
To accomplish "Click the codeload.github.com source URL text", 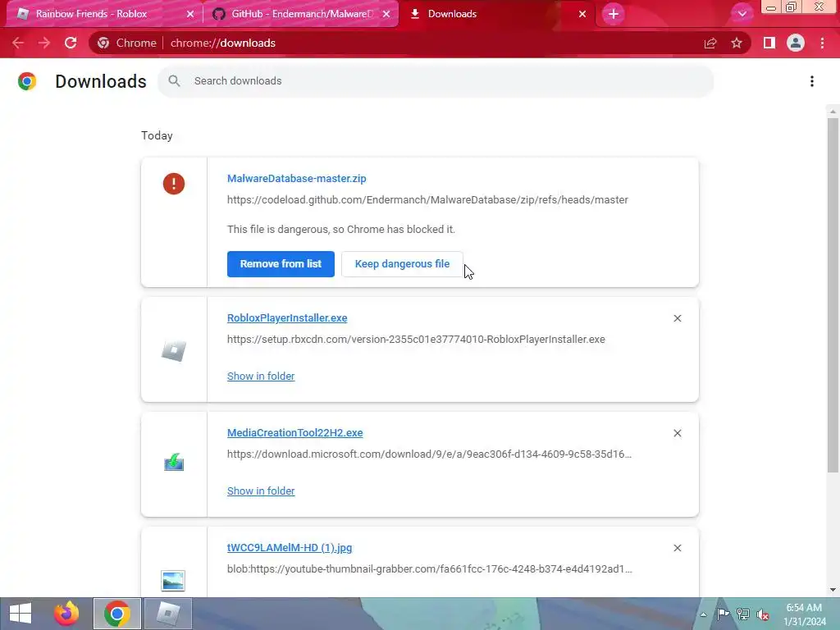I will [x=427, y=200].
